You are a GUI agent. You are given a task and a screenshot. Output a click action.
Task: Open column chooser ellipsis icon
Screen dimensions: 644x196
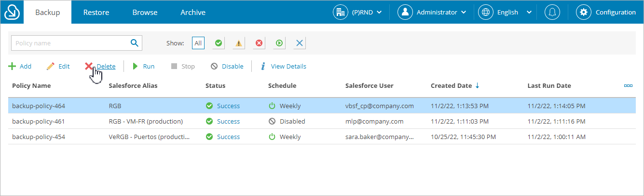click(628, 85)
